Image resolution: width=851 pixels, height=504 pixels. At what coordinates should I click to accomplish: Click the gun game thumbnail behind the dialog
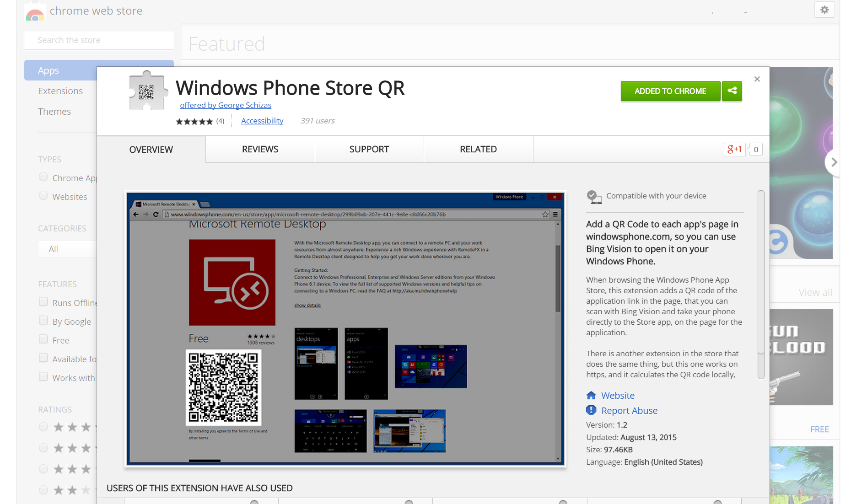click(x=801, y=357)
